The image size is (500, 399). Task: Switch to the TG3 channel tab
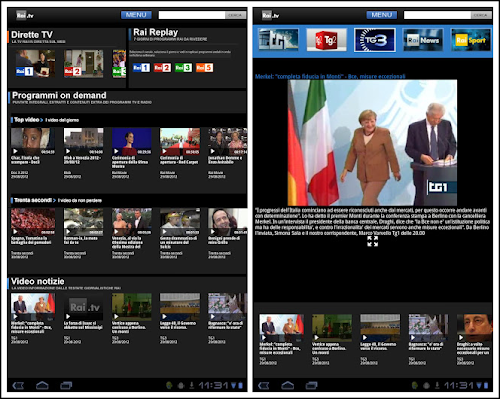tap(375, 40)
